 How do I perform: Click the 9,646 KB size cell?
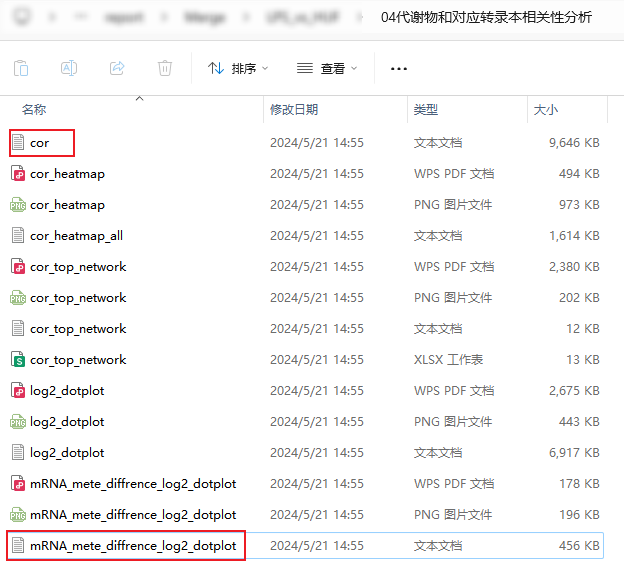[574, 143]
